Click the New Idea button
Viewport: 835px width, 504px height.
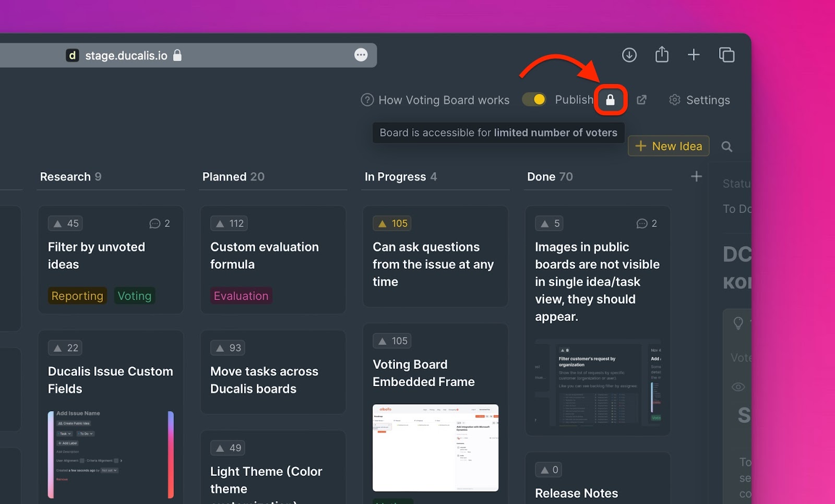tap(669, 146)
